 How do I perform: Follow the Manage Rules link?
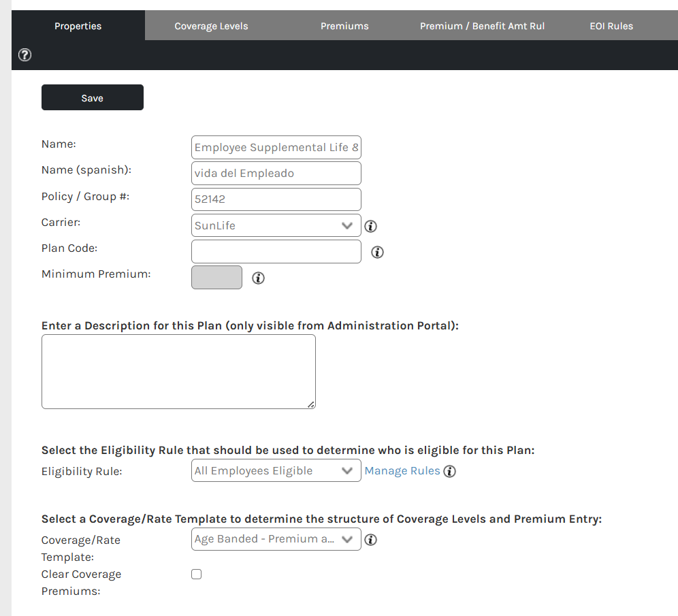pos(402,471)
